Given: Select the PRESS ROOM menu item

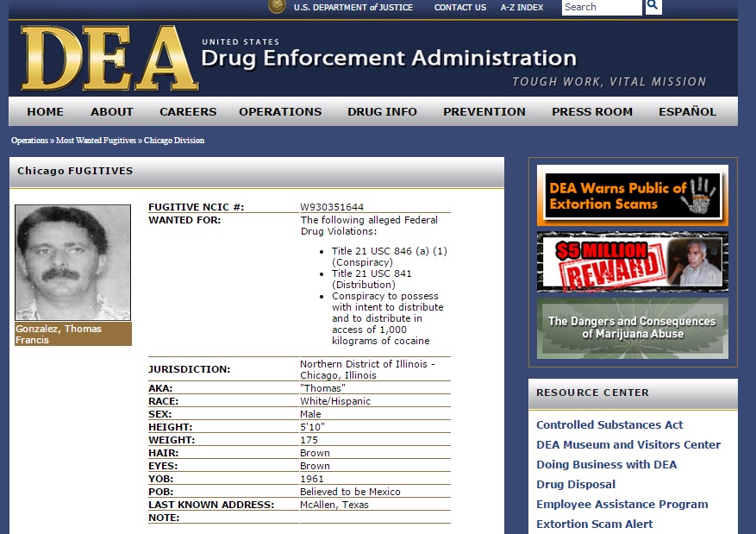Looking at the screenshot, I should [x=591, y=111].
